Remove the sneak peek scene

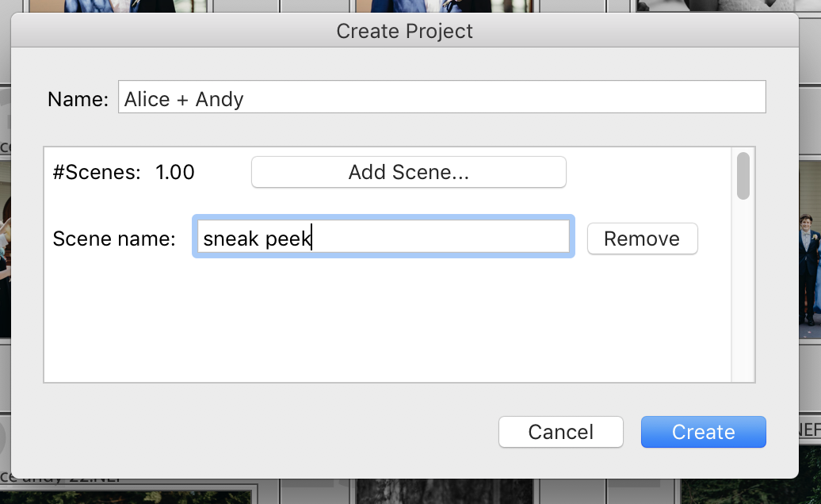click(x=642, y=239)
